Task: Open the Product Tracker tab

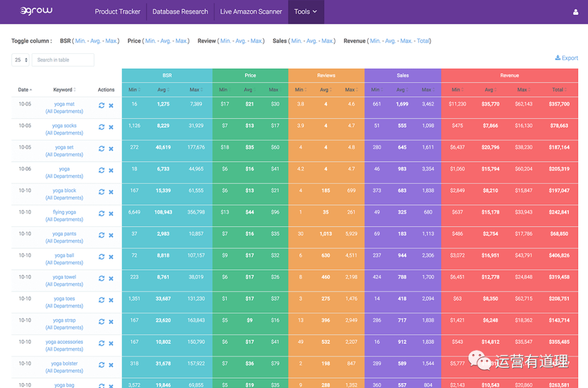Action: [118, 11]
